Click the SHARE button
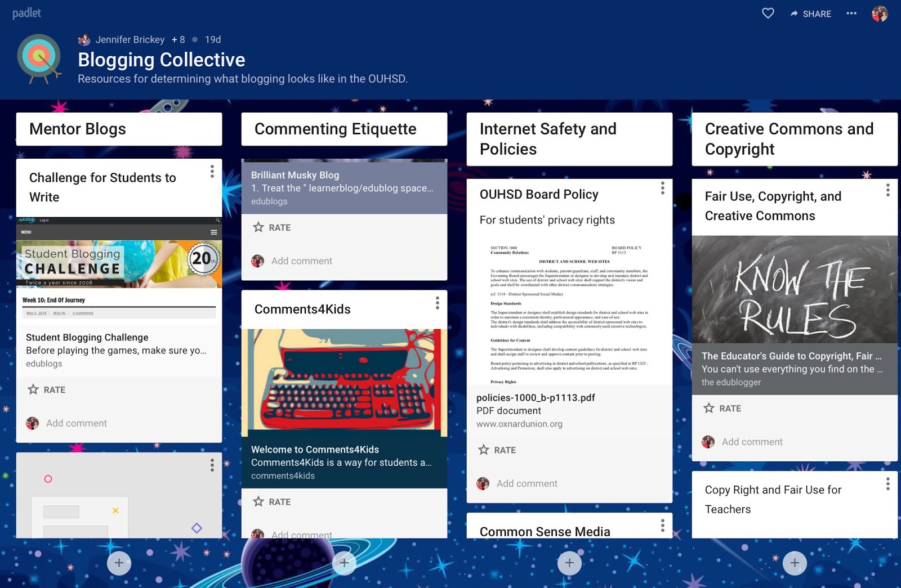 [x=810, y=14]
